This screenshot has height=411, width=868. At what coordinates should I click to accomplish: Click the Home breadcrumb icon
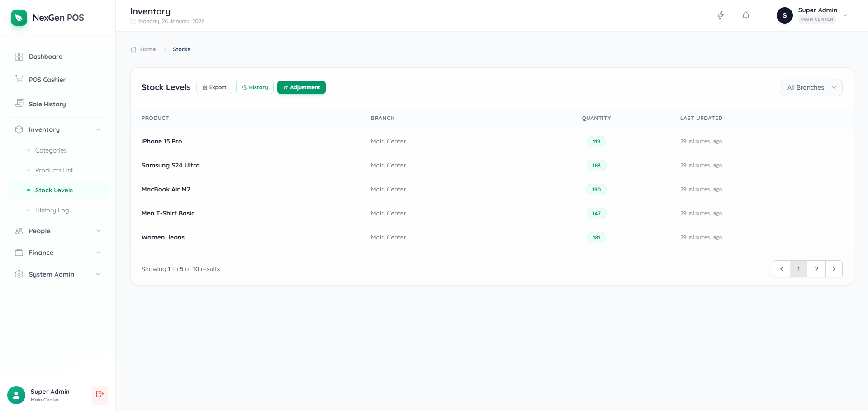coord(133,49)
